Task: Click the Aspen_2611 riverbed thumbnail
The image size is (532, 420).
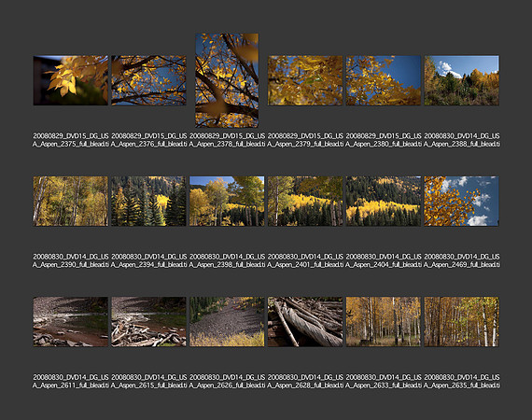Action: coord(71,322)
